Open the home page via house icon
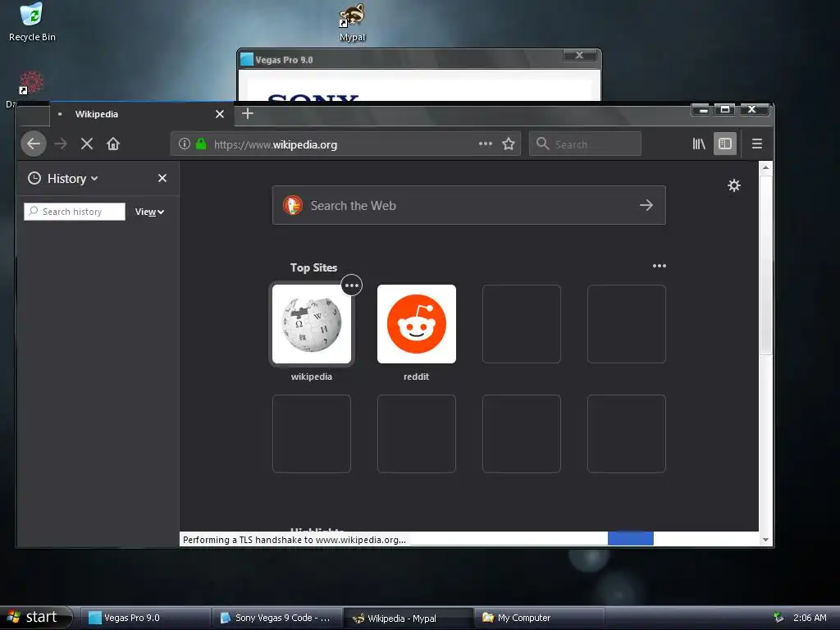 [x=113, y=144]
